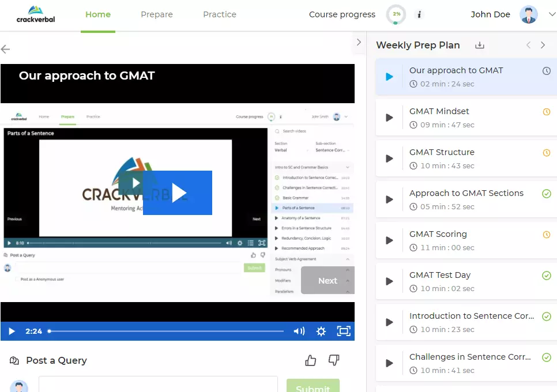This screenshot has height=392, width=557.
Task: Go to the next week in Prep Plan
Action: [543, 45]
